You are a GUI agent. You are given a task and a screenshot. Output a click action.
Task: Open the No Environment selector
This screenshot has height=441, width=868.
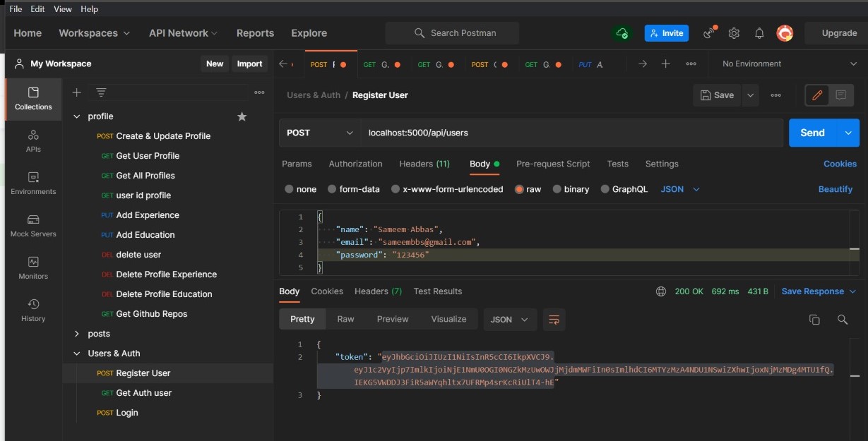789,64
